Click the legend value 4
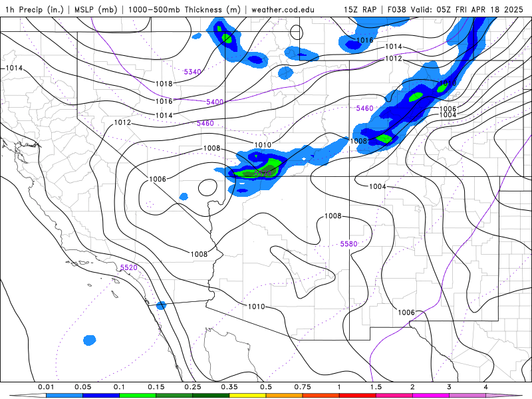532x399 pixels. click(486, 387)
